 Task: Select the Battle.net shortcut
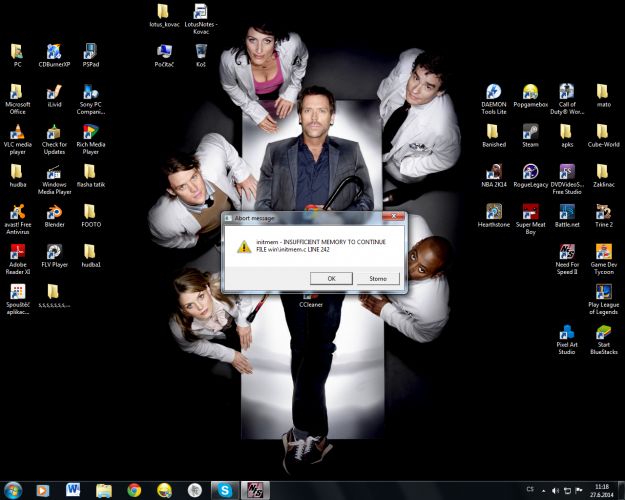567,216
